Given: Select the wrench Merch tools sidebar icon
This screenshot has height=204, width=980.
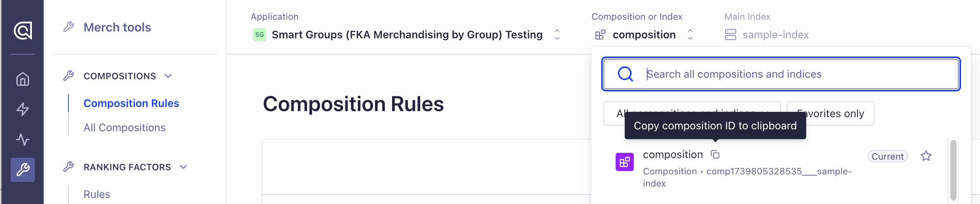Looking at the screenshot, I should [x=23, y=170].
